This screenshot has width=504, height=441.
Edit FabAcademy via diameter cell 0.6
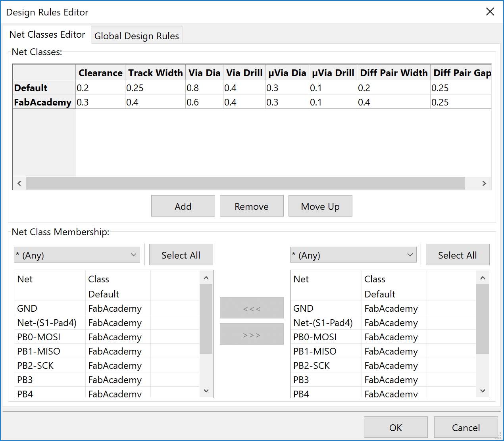(x=204, y=102)
